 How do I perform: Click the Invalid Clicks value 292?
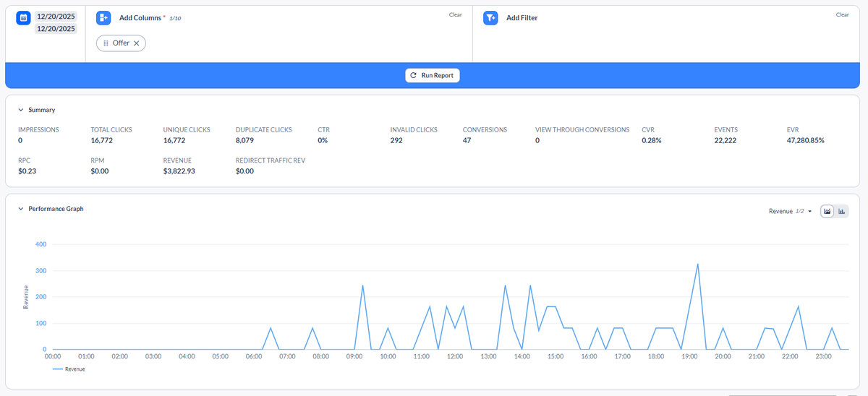click(x=396, y=140)
